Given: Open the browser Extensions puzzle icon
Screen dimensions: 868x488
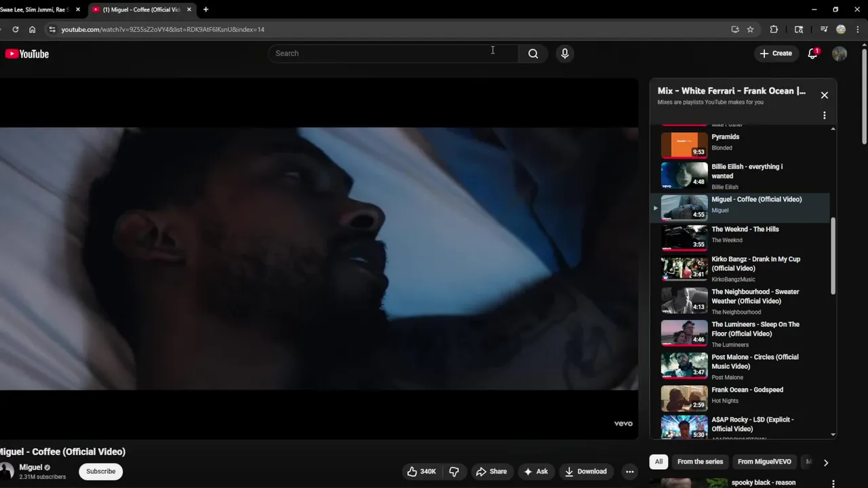Looking at the screenshot, I should (x=774, y=29).
